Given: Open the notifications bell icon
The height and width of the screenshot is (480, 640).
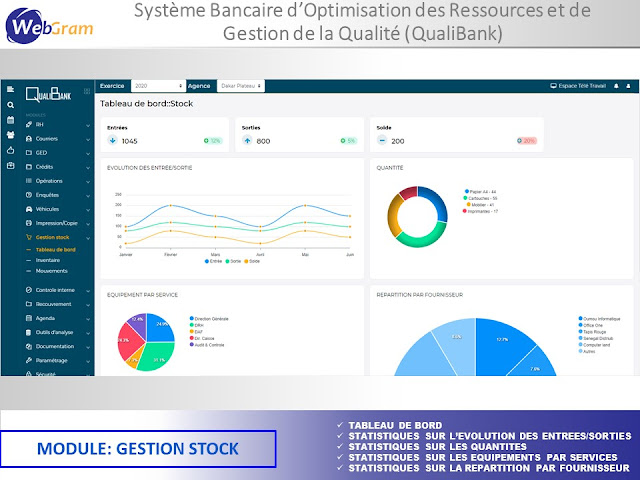Looking at the screenshot, I should tap(616, 86).
